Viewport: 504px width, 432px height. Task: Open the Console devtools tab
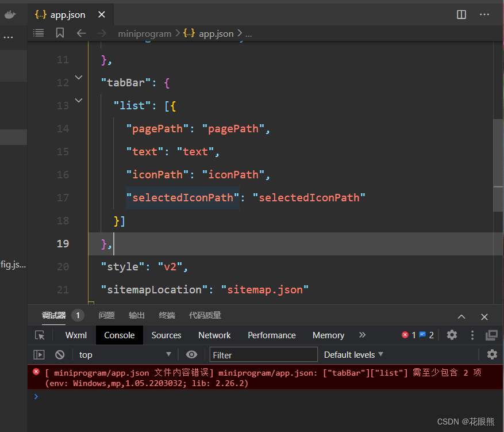click(x=120, y=335)
